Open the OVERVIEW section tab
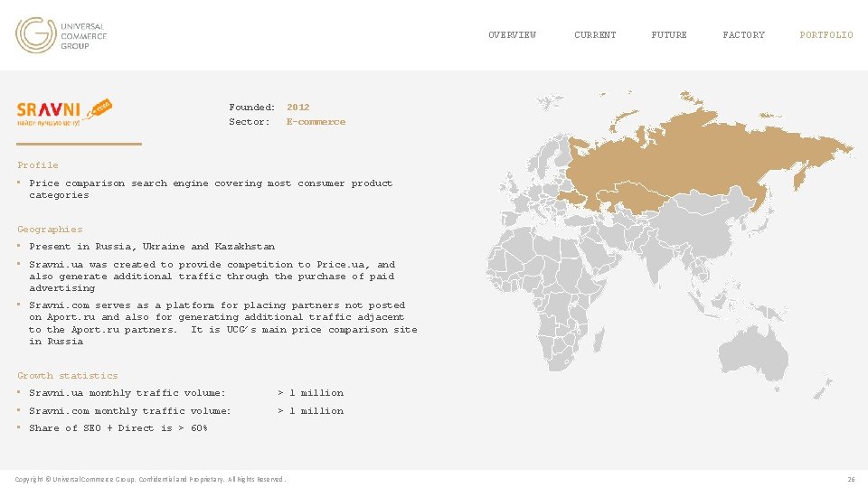Screen dimensions: 868x488 (x=512, y=35)
